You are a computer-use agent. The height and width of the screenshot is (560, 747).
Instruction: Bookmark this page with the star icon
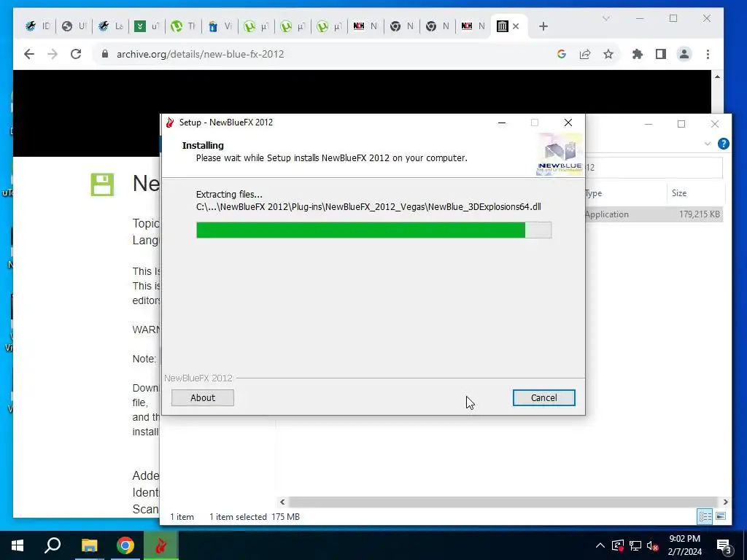pos(608,54)
